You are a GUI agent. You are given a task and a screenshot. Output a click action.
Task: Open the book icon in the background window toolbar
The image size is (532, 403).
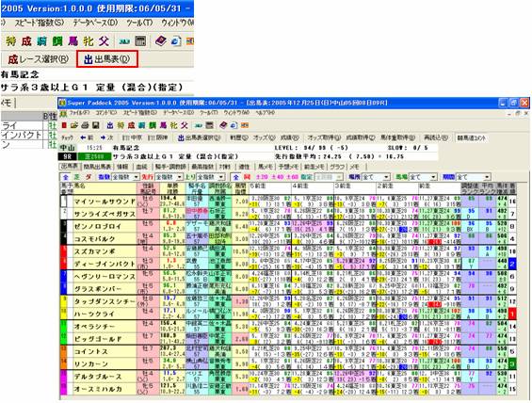161,41
